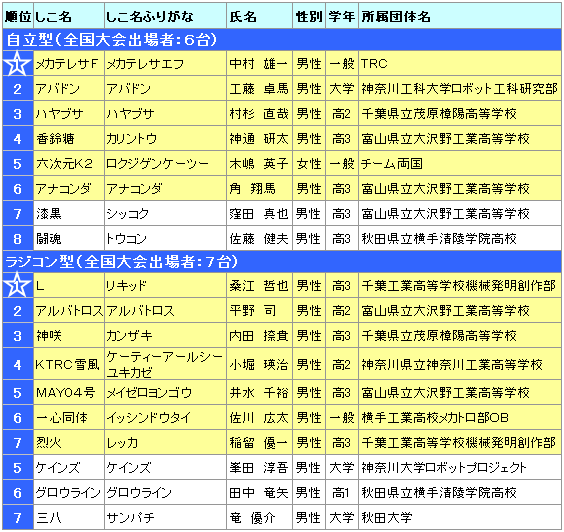Click the name 小堀 瑛治

[259, 364]
